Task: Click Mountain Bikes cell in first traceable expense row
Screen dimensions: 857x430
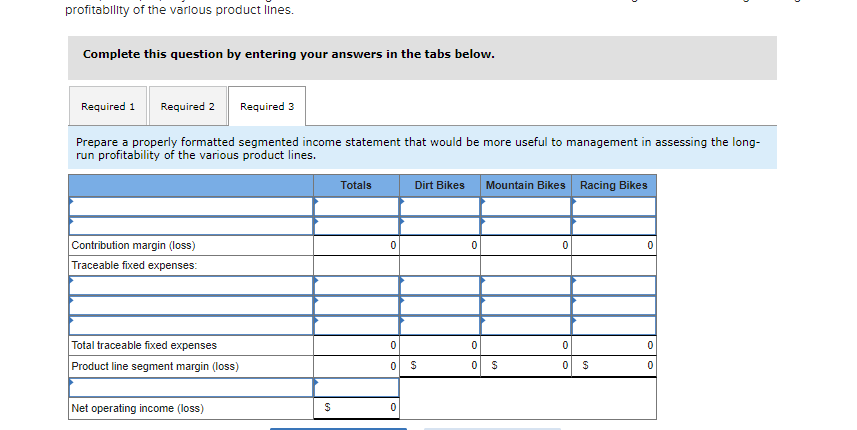Action: pos(526,285)
